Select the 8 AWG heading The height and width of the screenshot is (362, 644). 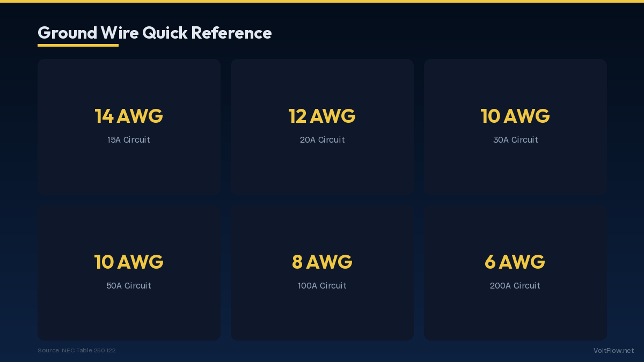tap(322, 262)
